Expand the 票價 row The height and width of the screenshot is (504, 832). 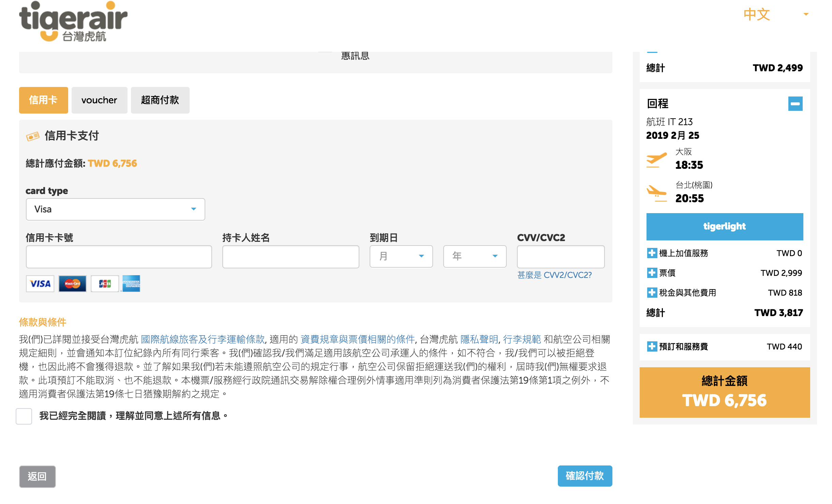pyautogui.click(x=652, y=273)
